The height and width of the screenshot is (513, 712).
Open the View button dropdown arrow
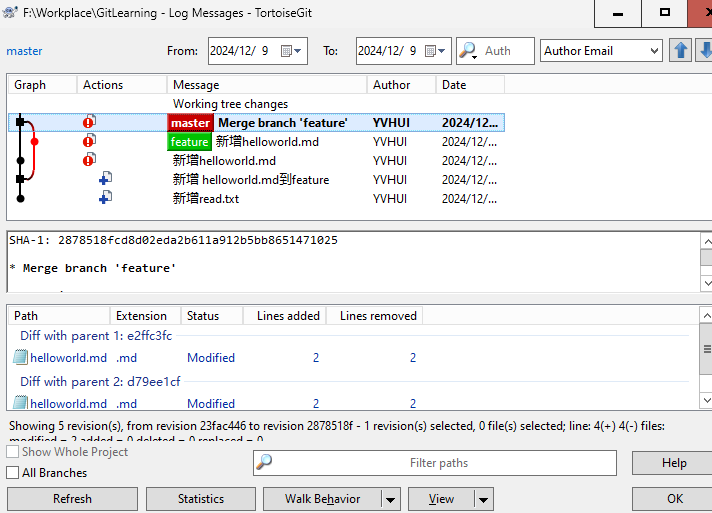coord(484,499)
